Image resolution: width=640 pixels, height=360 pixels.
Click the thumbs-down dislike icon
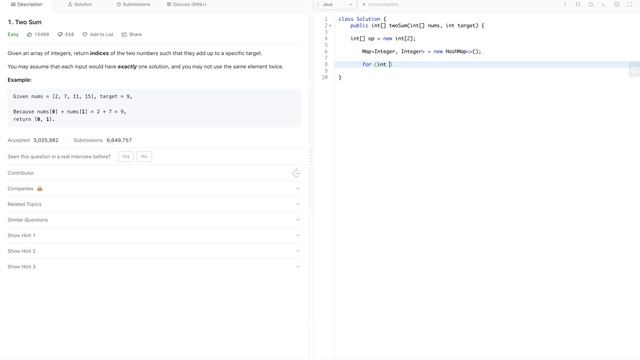[x=60, y=35]
